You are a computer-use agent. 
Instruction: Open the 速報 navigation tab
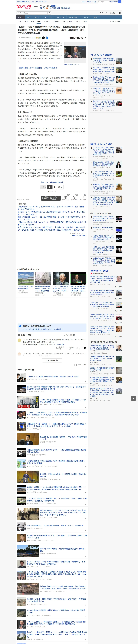[28, 17]
